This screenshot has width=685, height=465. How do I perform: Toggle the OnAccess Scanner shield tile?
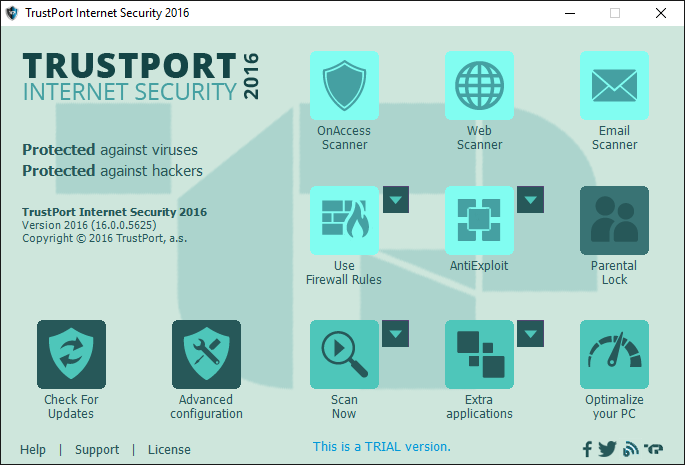click(344, 86)
